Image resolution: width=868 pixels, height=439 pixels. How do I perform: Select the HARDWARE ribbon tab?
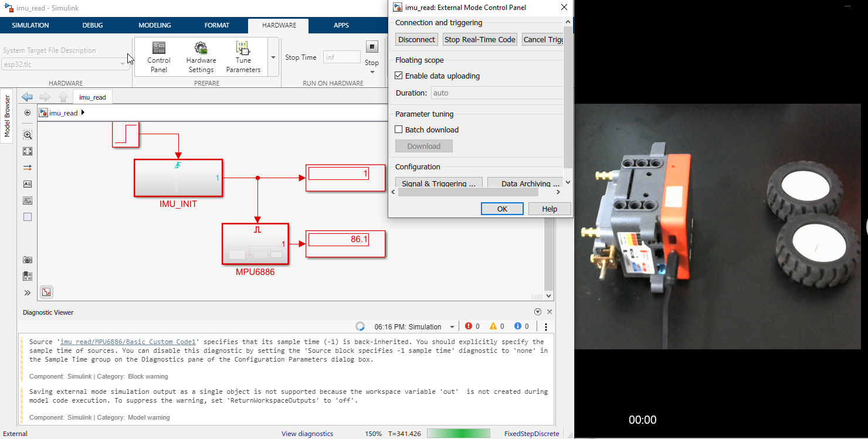pyautogui.click(x=279, y=25)
